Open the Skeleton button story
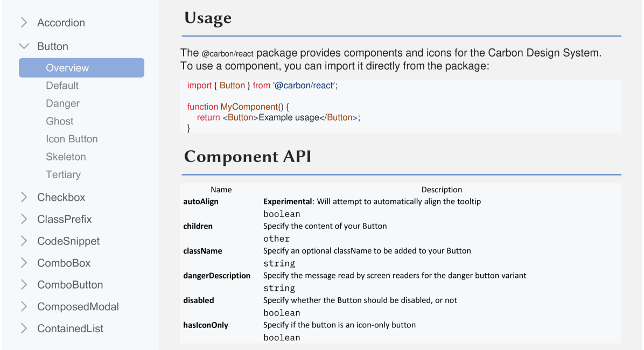Image resolution: width=644 pixels, height=350 pixels. (x=66, y=157)
